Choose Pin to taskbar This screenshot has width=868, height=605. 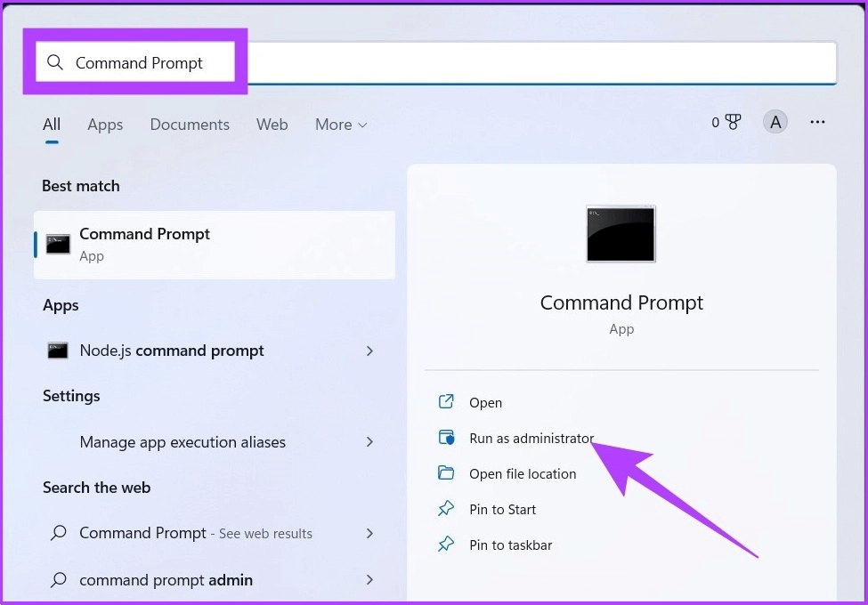[x=511, y=545]
